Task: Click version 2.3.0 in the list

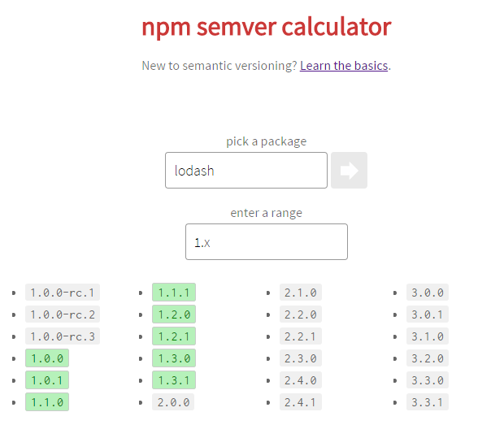Action: tap(301, 358)
